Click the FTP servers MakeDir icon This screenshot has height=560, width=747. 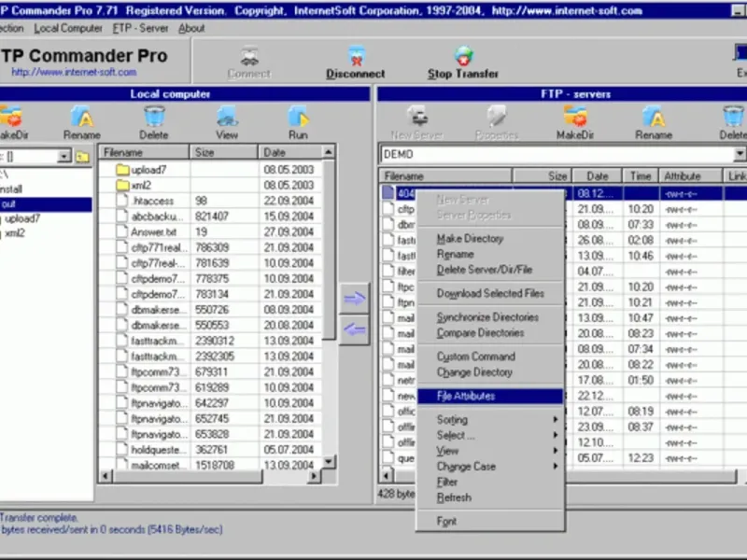[x=575, y=116]
